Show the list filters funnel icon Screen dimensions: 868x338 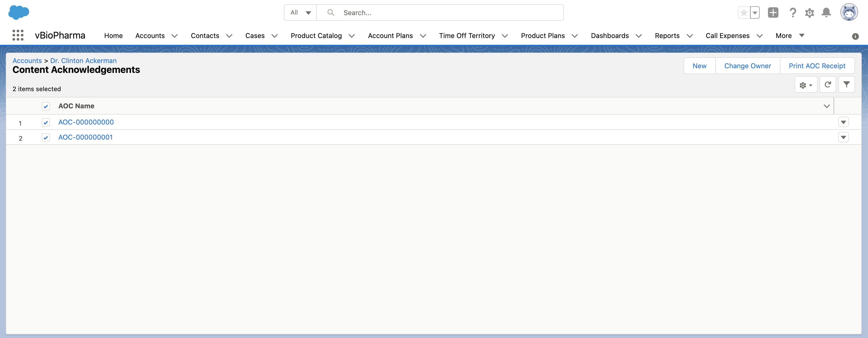pyautogui.click(x=846, y=85)
